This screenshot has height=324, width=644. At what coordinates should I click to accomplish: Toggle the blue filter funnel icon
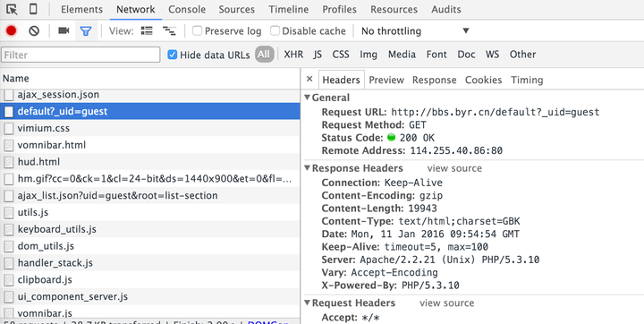coord(86,30)
